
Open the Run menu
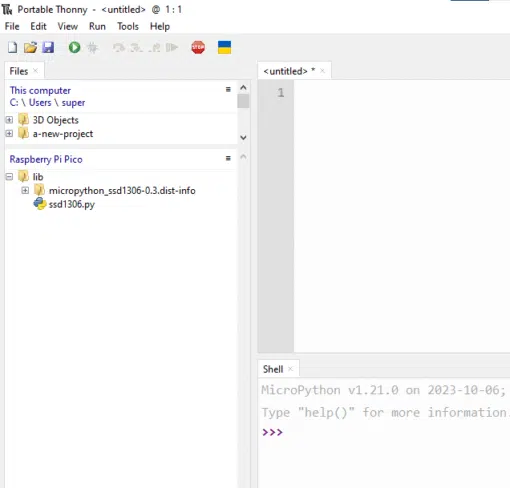pos(97,26)
